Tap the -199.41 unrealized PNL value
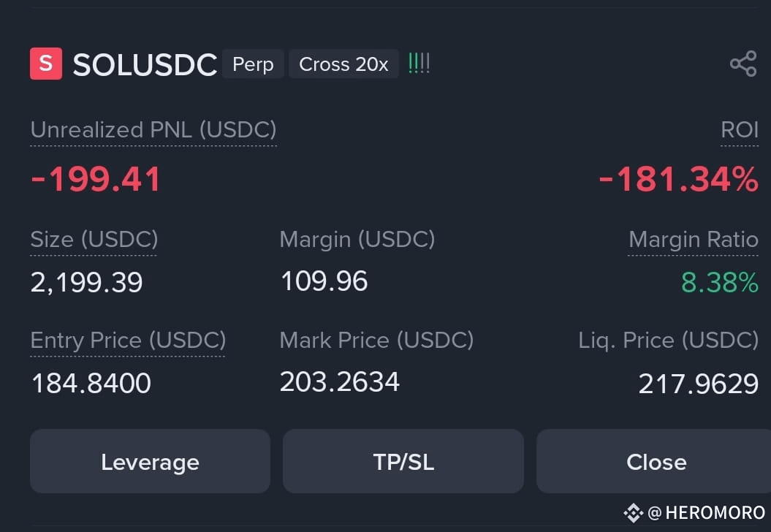This screenshot has width=771, height=532. [x=96, y=179]
